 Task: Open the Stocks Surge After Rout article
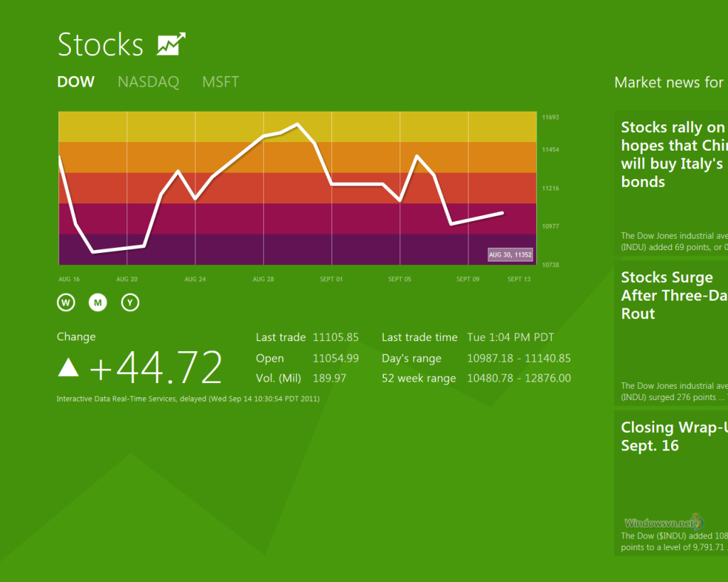click(x=671, y=333)
